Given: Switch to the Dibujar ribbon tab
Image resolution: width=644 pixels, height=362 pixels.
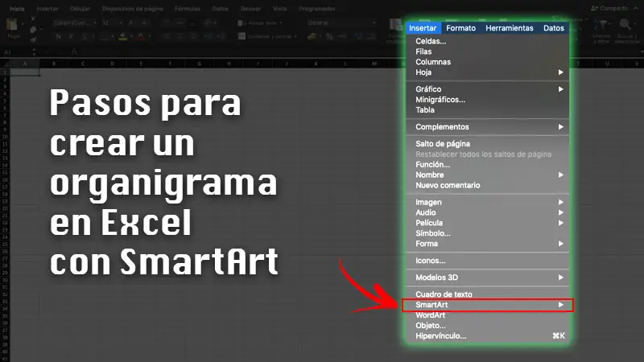Looking at the screenshot, I should click(x=80, y=9).
